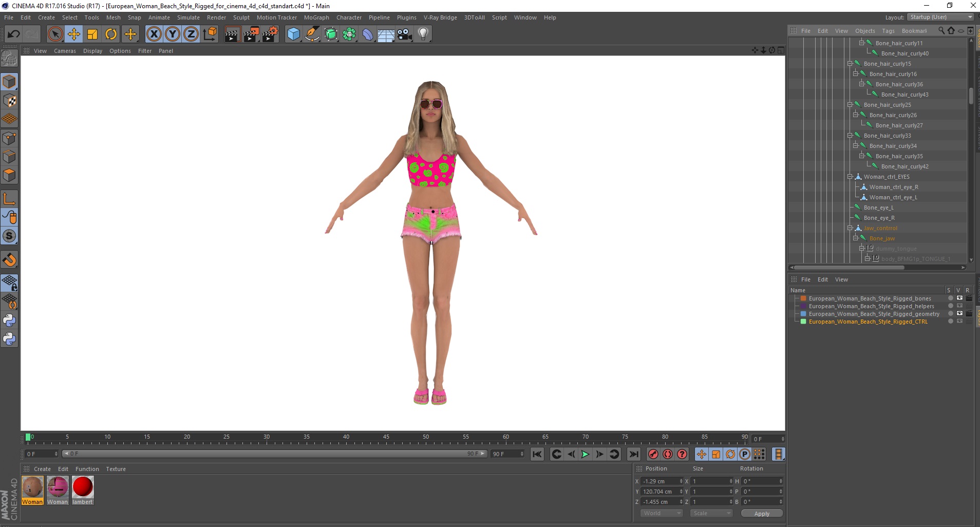The image size is (980, 527).
Task: Collapse the Bone_hair_curly25 tree node
Action: point(850,105)
